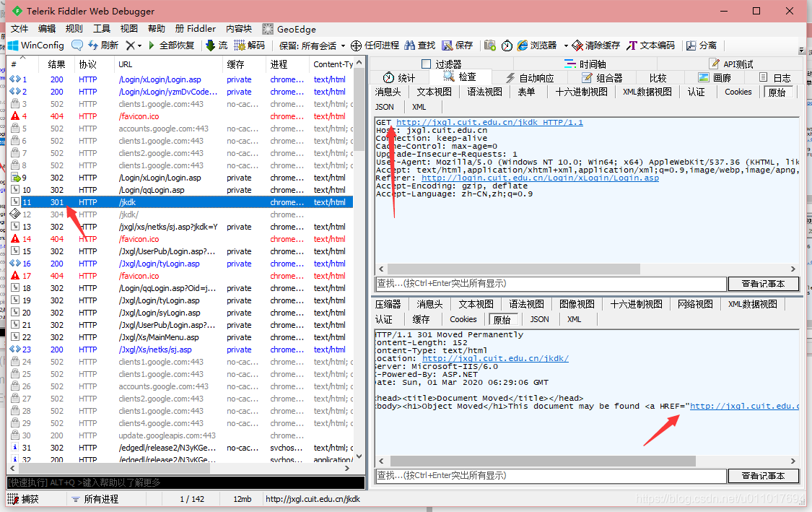This screenshot has height=512, width=812.
Task: Switch to the 时间轴 timeline tab
Action: (x=585, y=64)
